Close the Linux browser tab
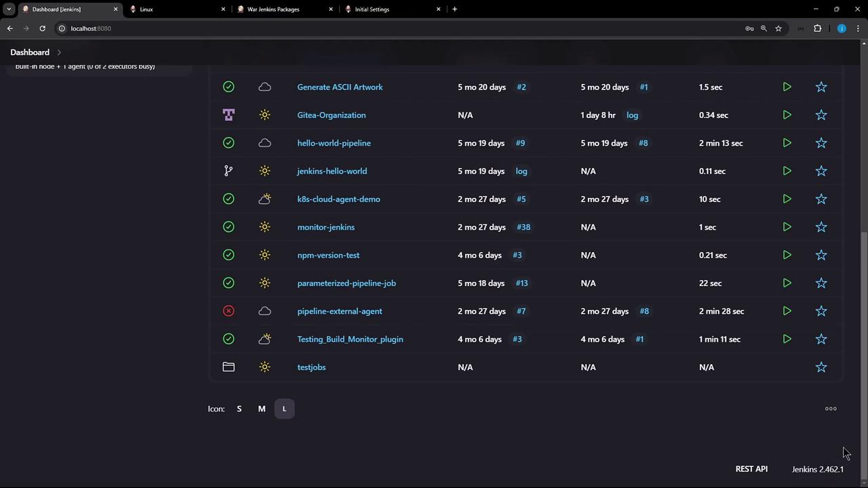 pyautogui.click(x=223, y=9)
